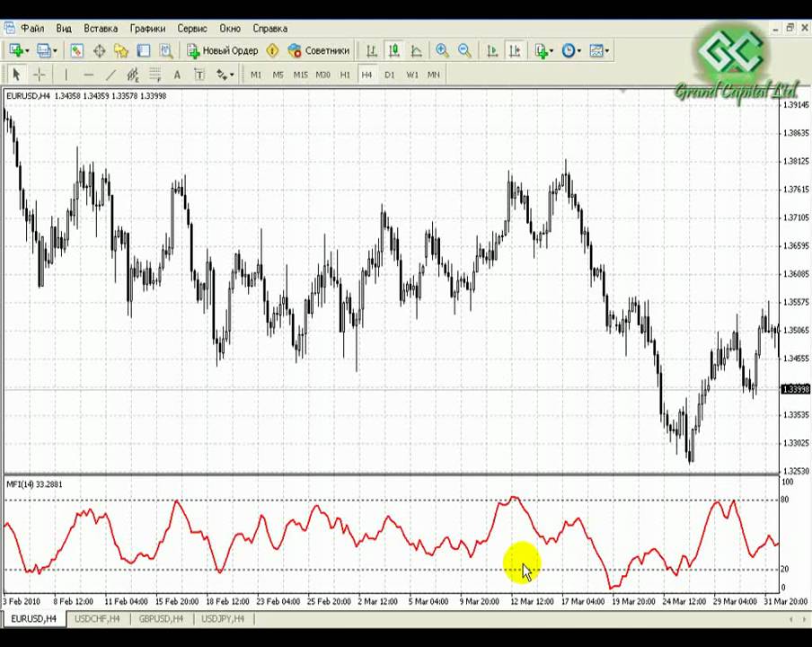Switch to line chart display
The image size is (812, 647).
coord(417,50)
